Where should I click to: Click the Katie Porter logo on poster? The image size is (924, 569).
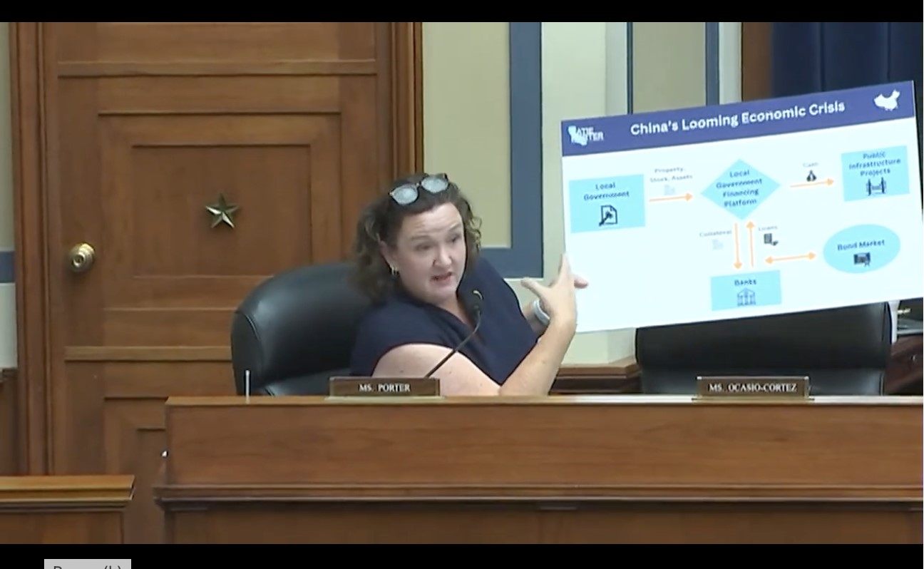click(586, 134)
